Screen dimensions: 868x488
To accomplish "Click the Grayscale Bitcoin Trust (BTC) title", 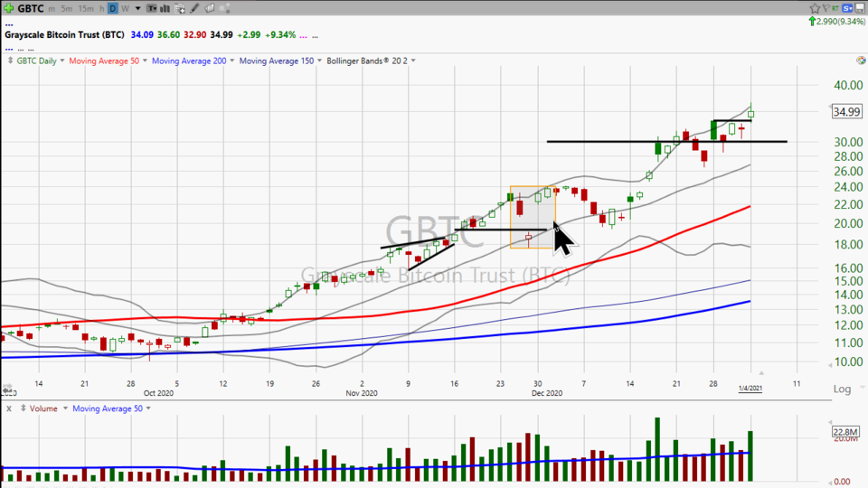I will coord(64,35).
